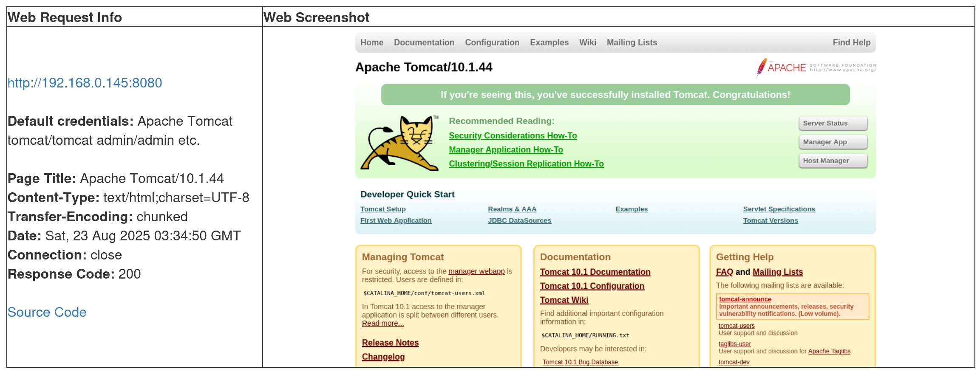The image size is (980, 372).
Task: Click the Apache Software Foundation feather logo
Action: pyautogui.click(x=816, y=68)
